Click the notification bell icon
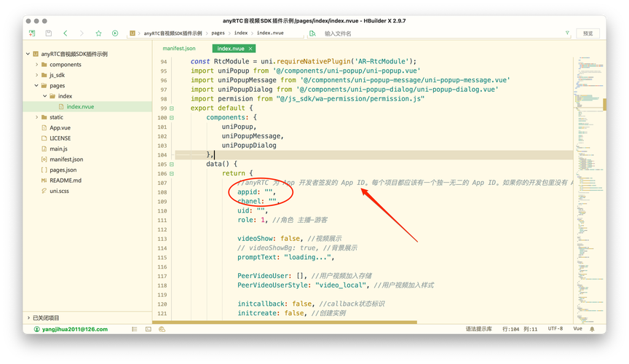The image size is (629, 364). click(592, 329)
